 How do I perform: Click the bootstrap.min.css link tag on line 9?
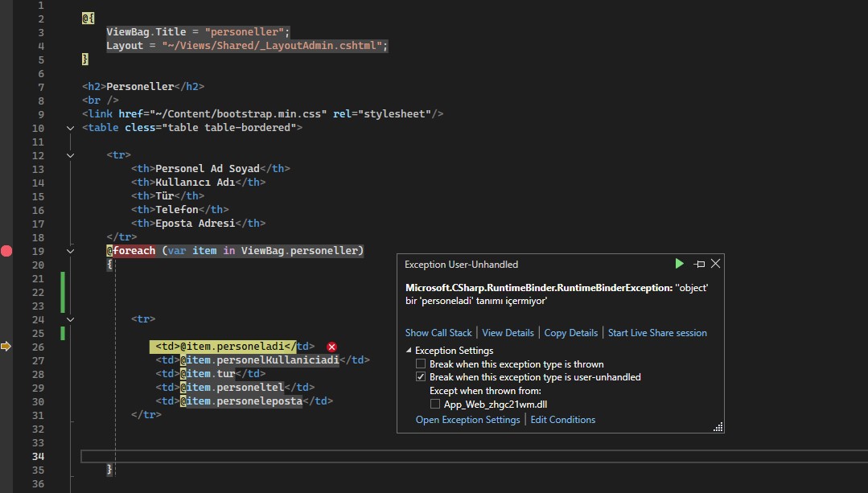point(262,114)
